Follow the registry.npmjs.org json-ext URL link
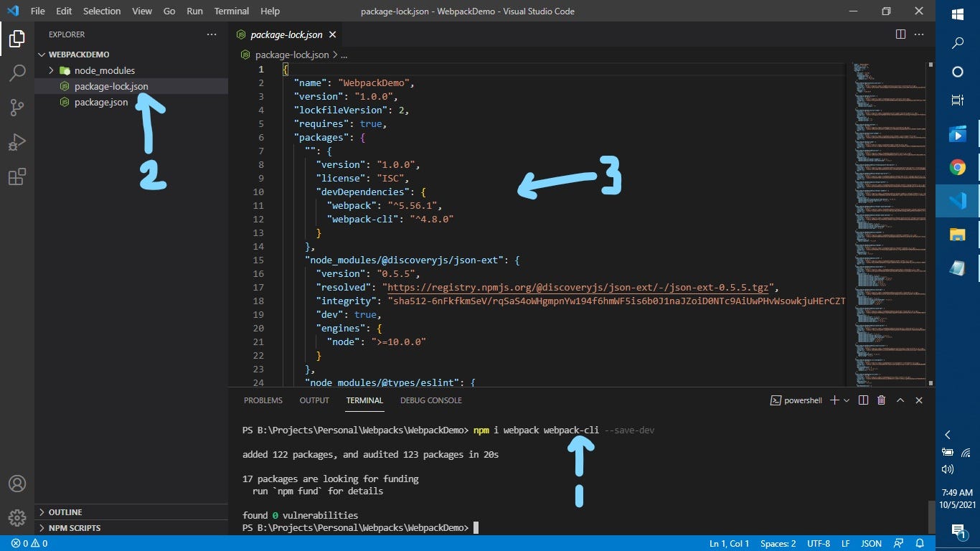980x551 pixels. tap(577, 287)
